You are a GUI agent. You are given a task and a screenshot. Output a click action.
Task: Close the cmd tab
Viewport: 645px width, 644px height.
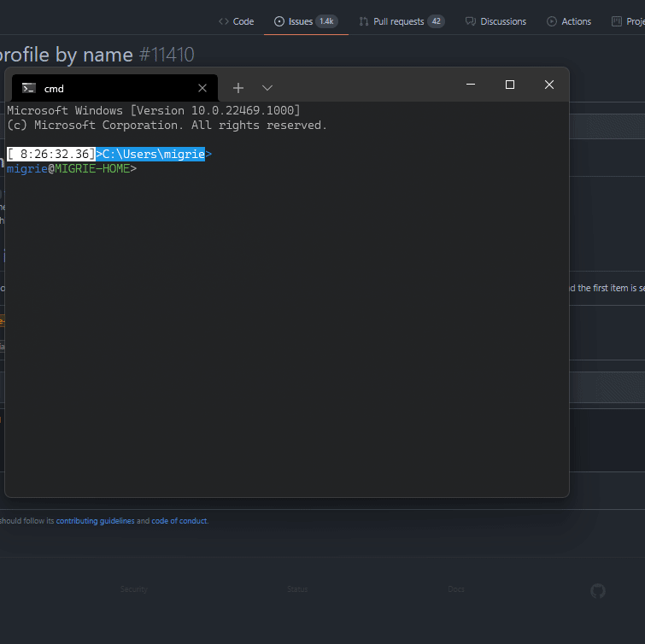[x=202, y=88]
